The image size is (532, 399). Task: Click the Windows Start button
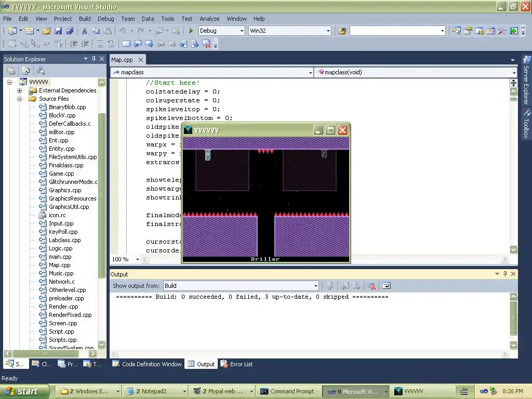(24, 392)
